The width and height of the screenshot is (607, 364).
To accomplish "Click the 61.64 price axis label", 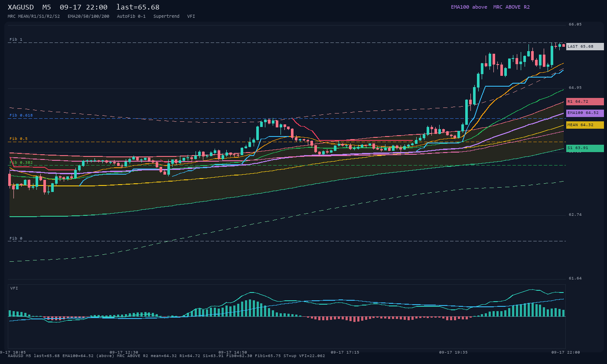I will pyautogui.click(x=575, y=279).
